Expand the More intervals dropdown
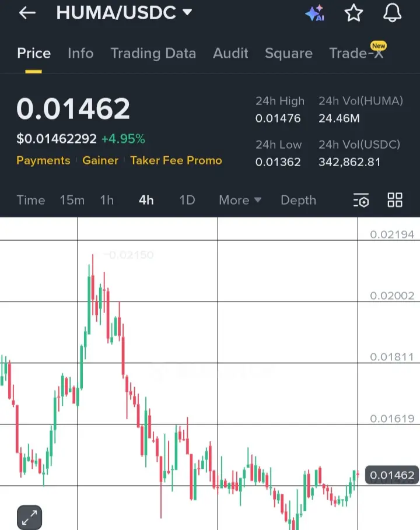This screenshot has width=420, height=530. coord(240,200)
